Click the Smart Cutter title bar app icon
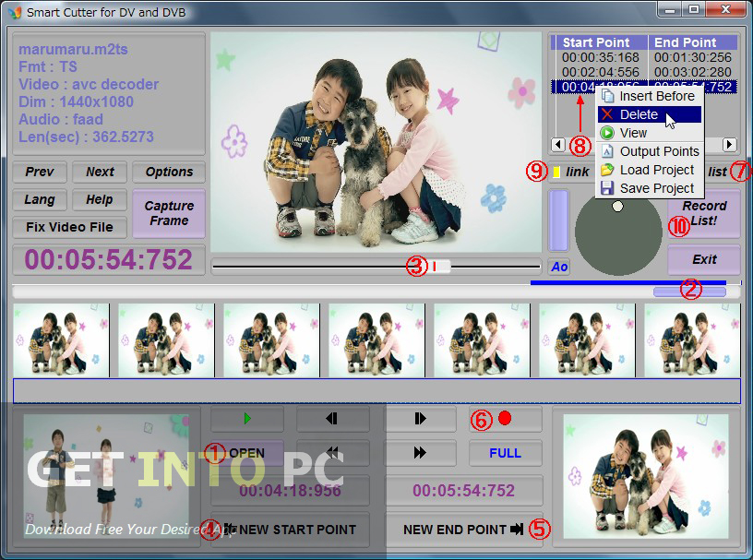The image size is (753, 560). [15, 12]
